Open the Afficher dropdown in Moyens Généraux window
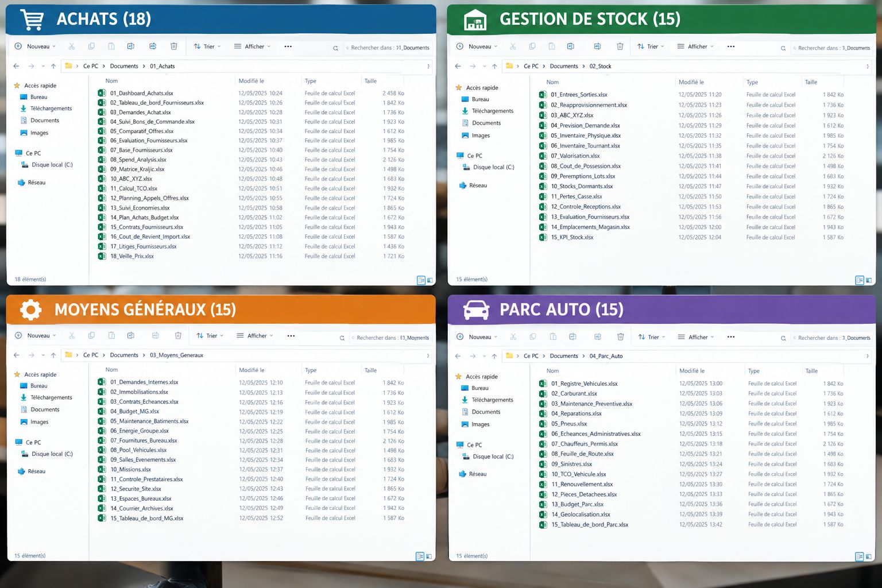The height and width of the screenshot is (588, 882). pos(255,336)
